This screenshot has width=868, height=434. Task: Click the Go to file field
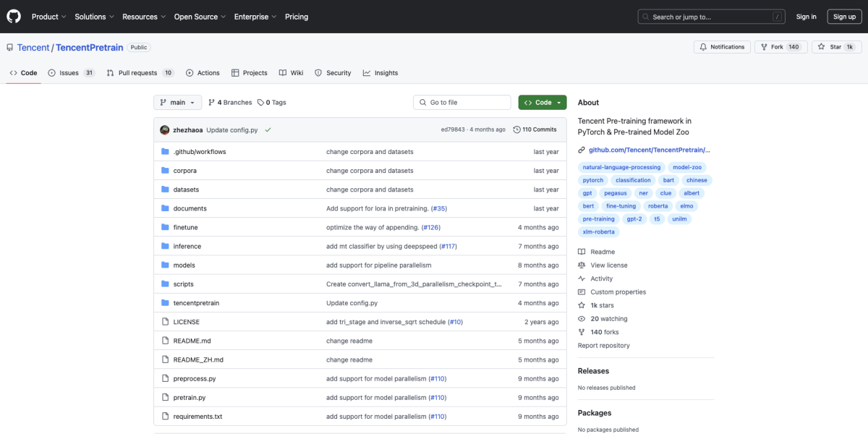click(461, 103)
